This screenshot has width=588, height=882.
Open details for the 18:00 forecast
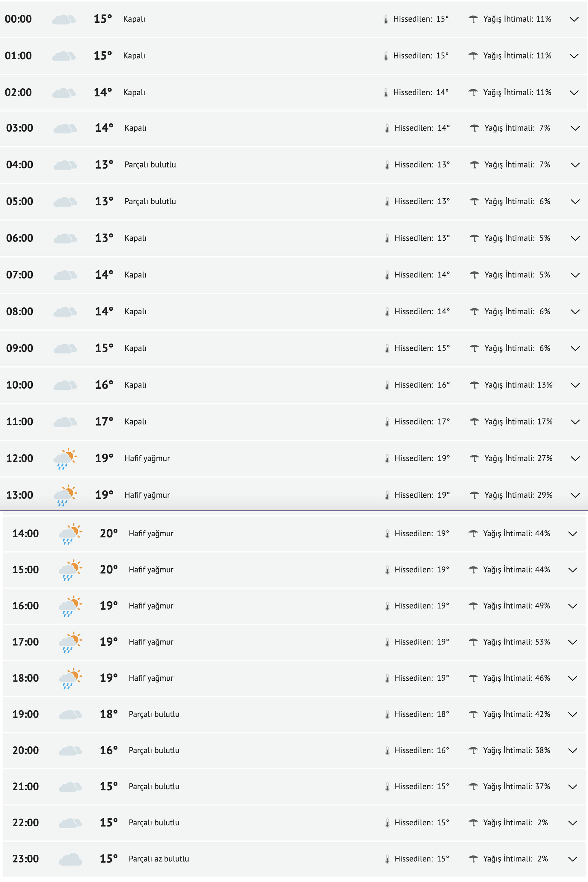point(572,678)
